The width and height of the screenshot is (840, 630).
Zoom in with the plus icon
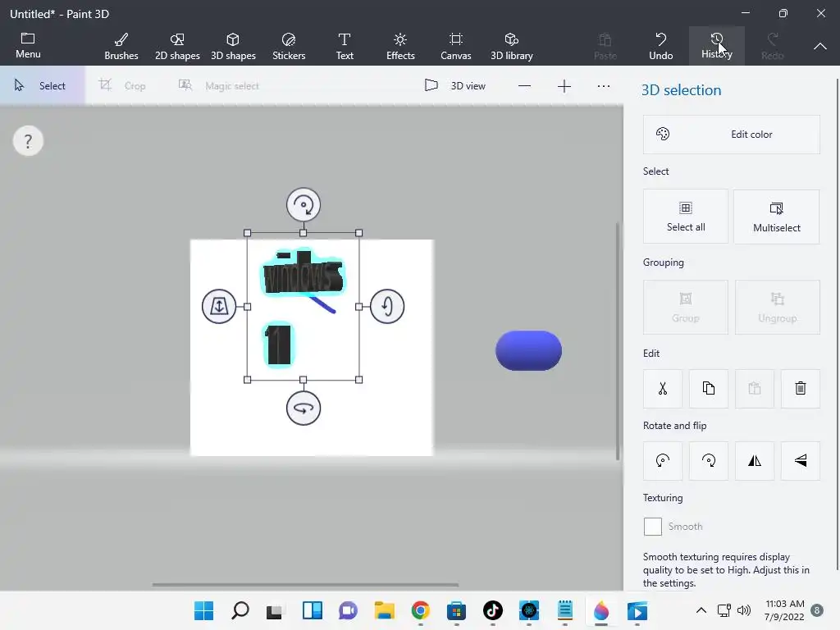(564, 85)
